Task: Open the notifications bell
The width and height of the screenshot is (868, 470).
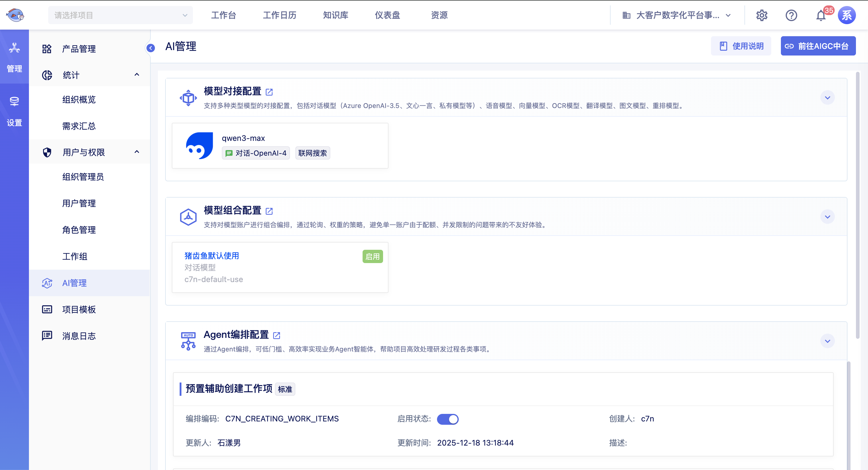Action: [821, 15]
